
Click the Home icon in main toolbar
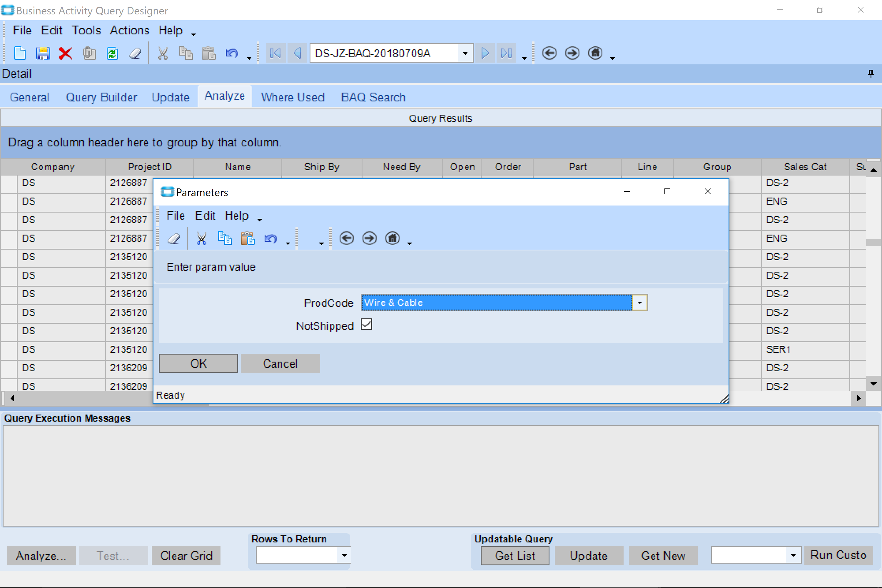595,53
